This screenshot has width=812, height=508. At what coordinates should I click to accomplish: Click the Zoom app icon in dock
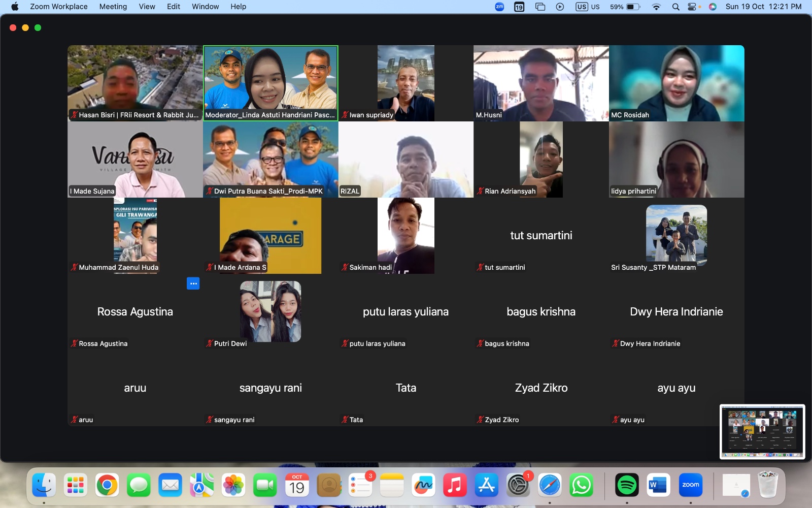coord(690,486)
